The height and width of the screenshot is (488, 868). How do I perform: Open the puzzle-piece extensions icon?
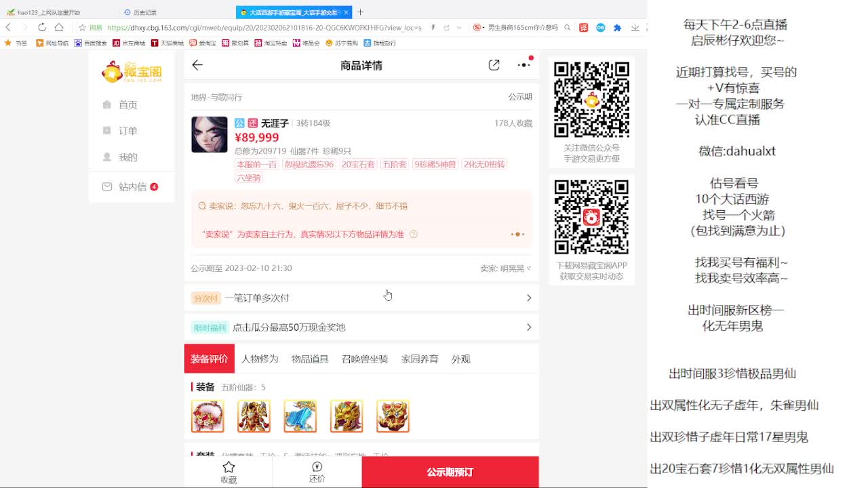617,28
